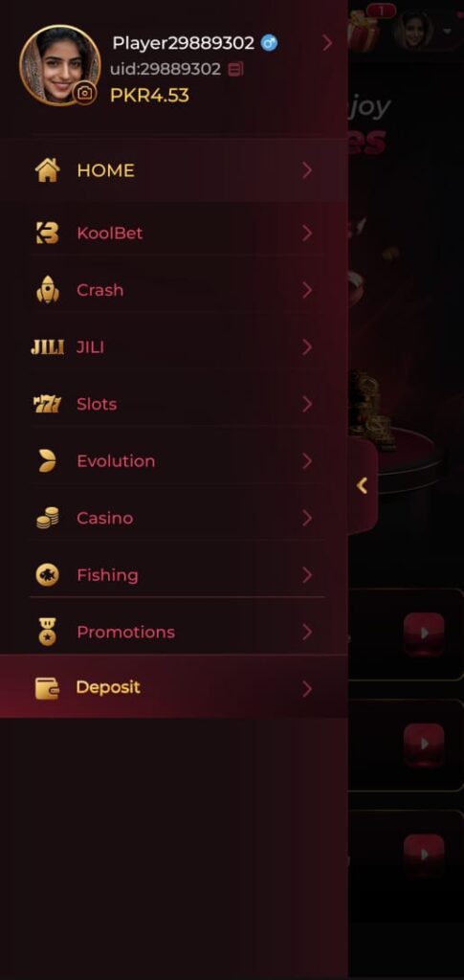464x980 pixels.
Task: Click the PKR4.53 balance text
Action: [149, 96]
